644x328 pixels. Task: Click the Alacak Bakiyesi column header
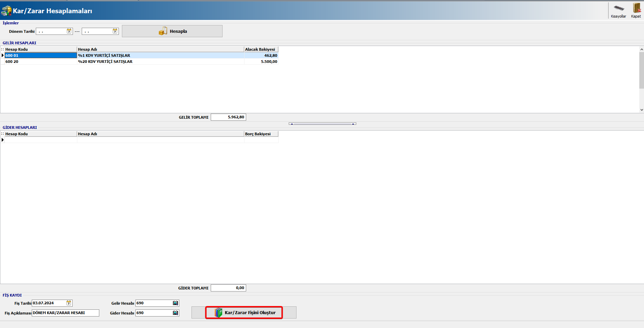(261, 49)
